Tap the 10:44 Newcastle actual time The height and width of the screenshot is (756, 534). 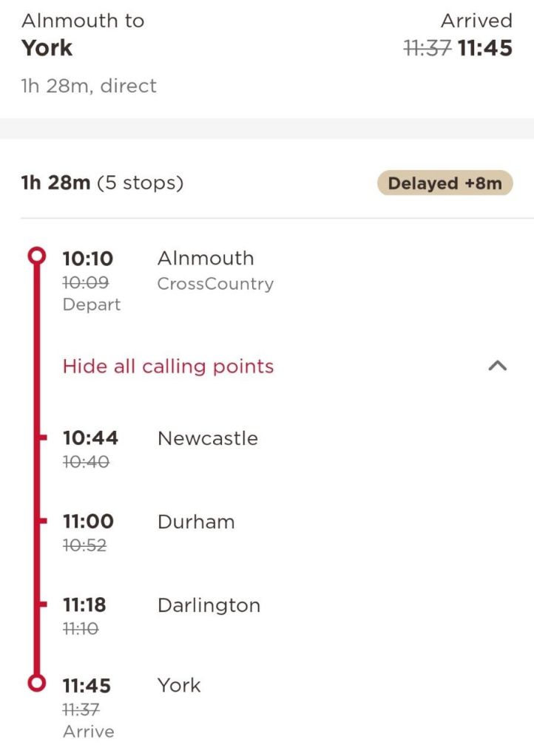90,438
